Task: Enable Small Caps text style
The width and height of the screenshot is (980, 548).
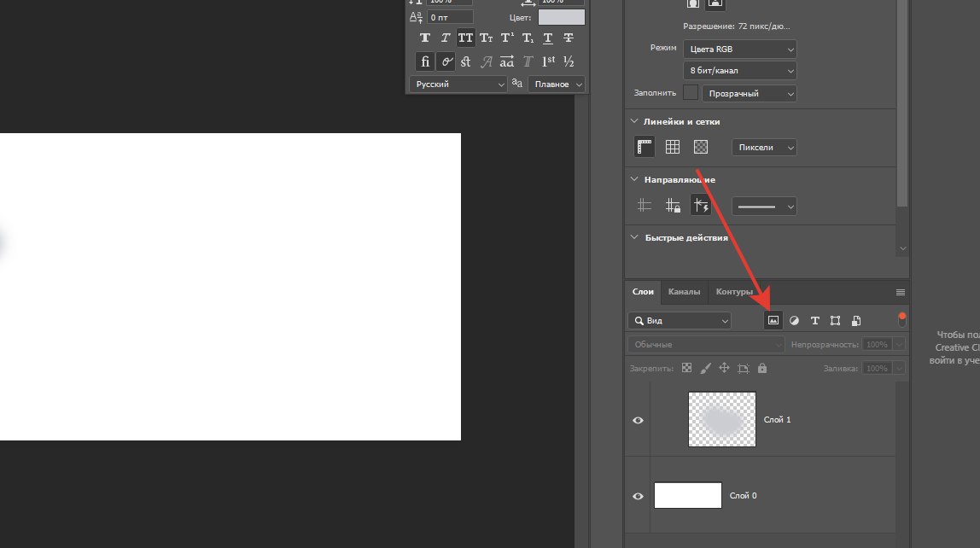Action: point(487,38)
